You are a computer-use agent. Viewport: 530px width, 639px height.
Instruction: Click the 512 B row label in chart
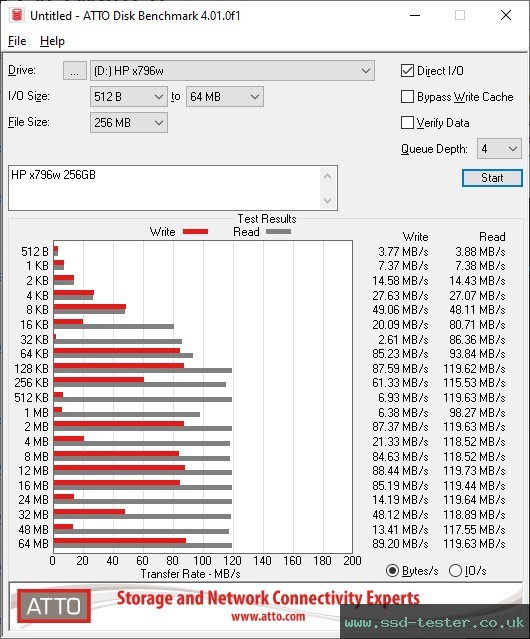(35, 252)
